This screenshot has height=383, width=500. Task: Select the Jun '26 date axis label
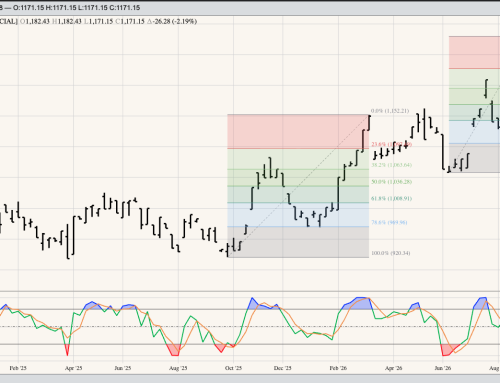coord(443,368)
